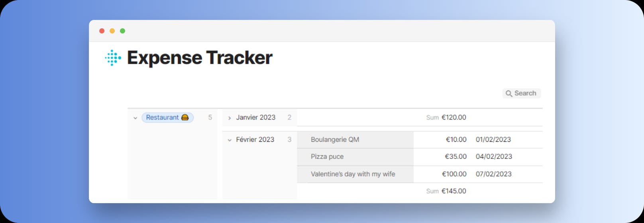Click the €35.00 amount cell
Image resolution: width=644 pixels, height=223 pixels.
[x=456, y=157]
